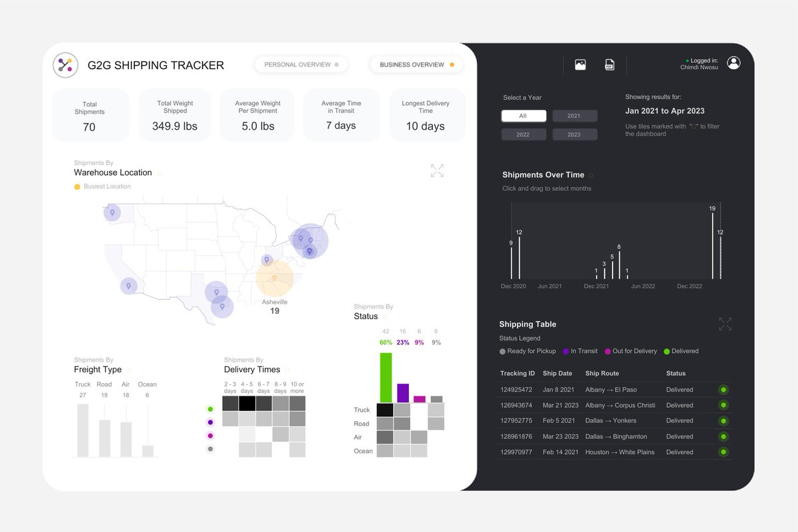Select the green 60% bar in Status chart

(386, 378)
